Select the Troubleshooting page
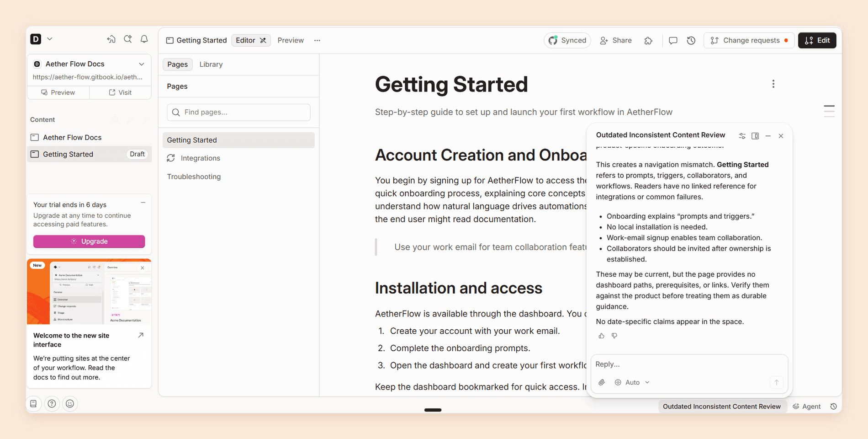The image size is (868, 439). [194, 177]
